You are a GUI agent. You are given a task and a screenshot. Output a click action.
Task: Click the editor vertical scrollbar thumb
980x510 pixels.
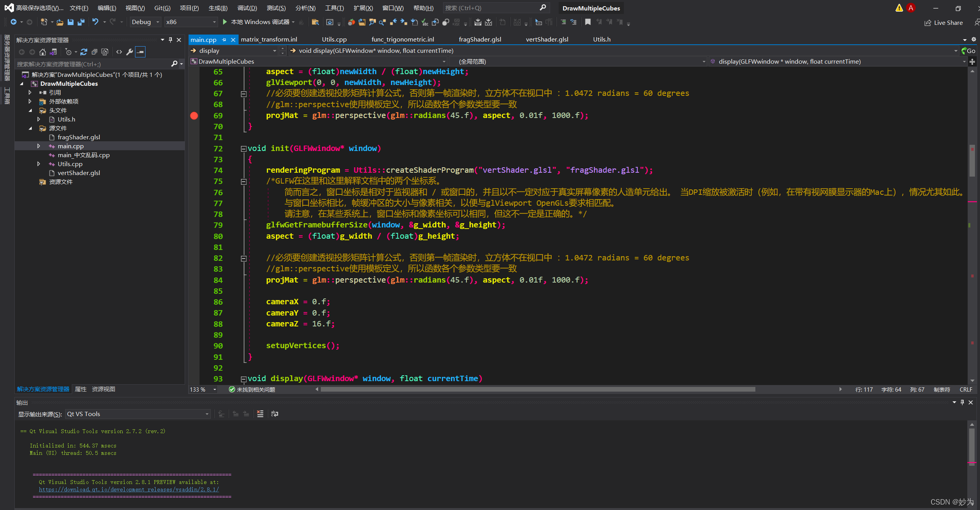coord(972,160)
